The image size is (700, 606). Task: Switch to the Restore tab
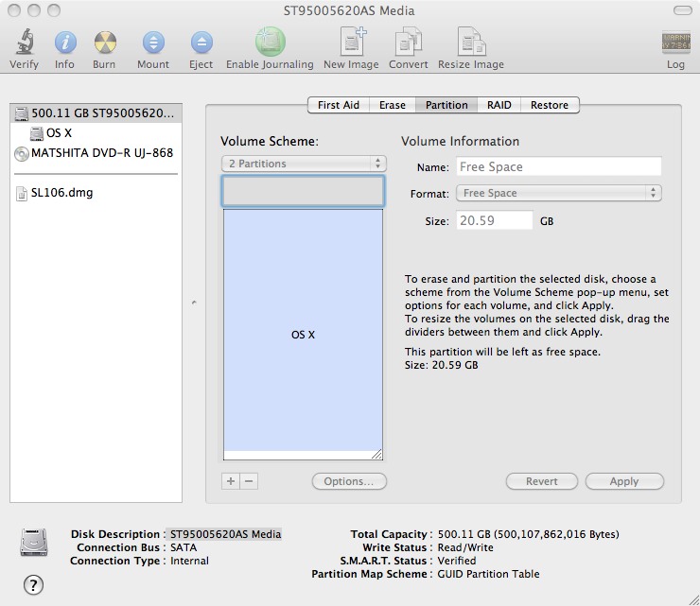pyautogui.click(x=550, y=105)
